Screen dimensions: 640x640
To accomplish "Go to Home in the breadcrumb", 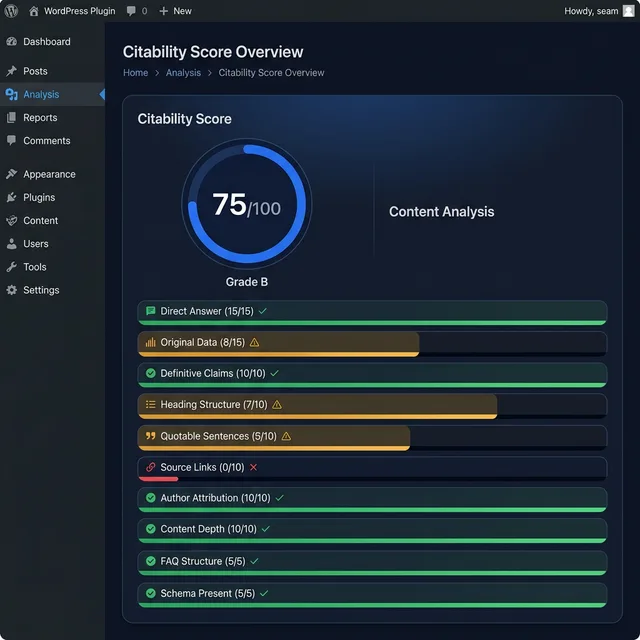I will [135, 73].
